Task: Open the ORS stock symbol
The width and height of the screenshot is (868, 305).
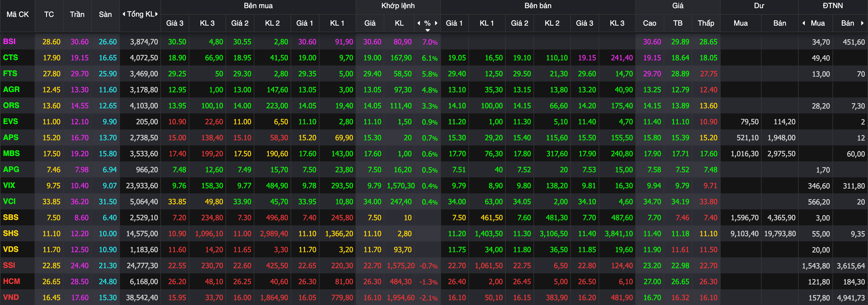Action: click(x=11, y=105)
